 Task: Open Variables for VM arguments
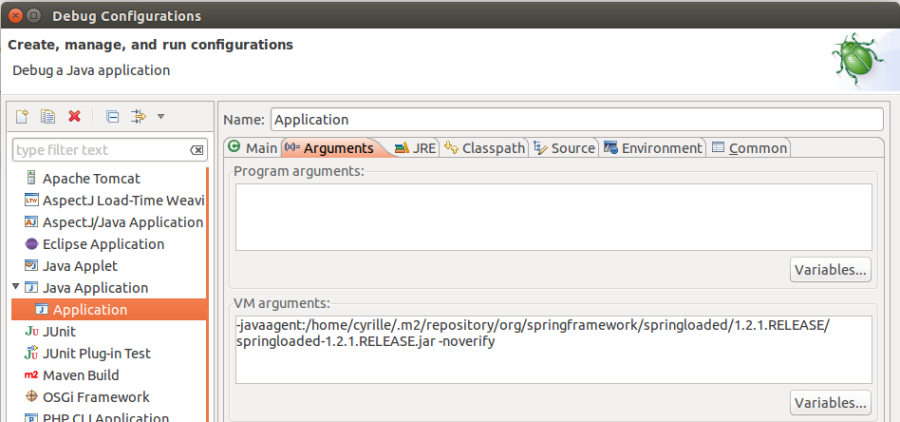[x=830, y=402]
